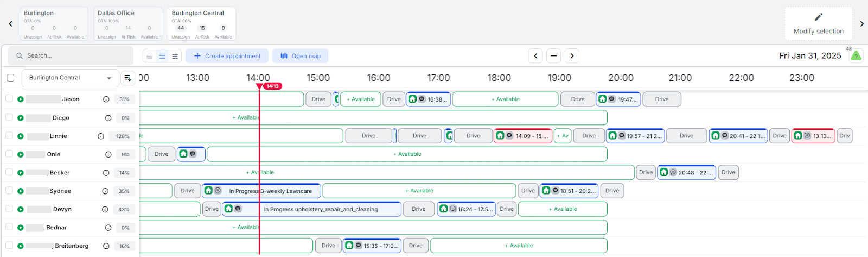Click Jason's 31% utilization badge

tap(125, 99)
